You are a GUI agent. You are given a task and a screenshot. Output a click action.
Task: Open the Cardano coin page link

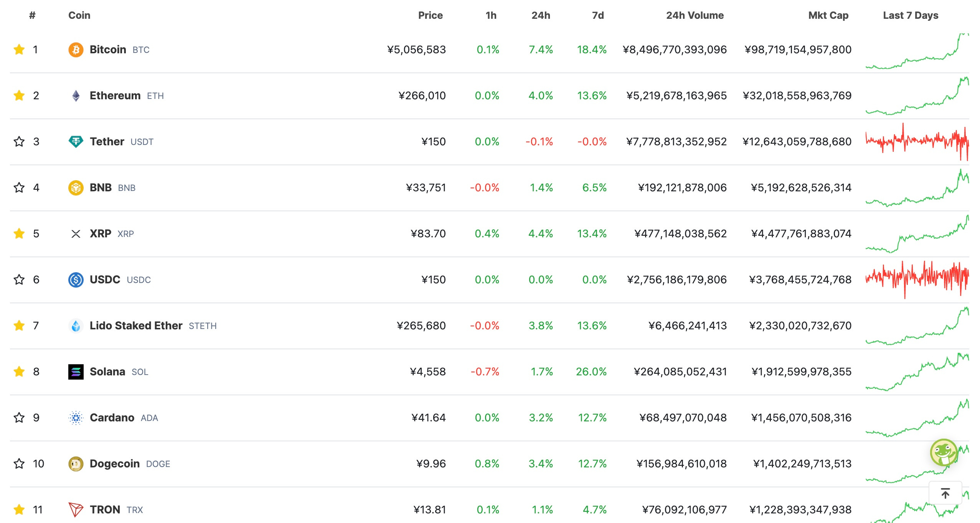pos(112,418)
